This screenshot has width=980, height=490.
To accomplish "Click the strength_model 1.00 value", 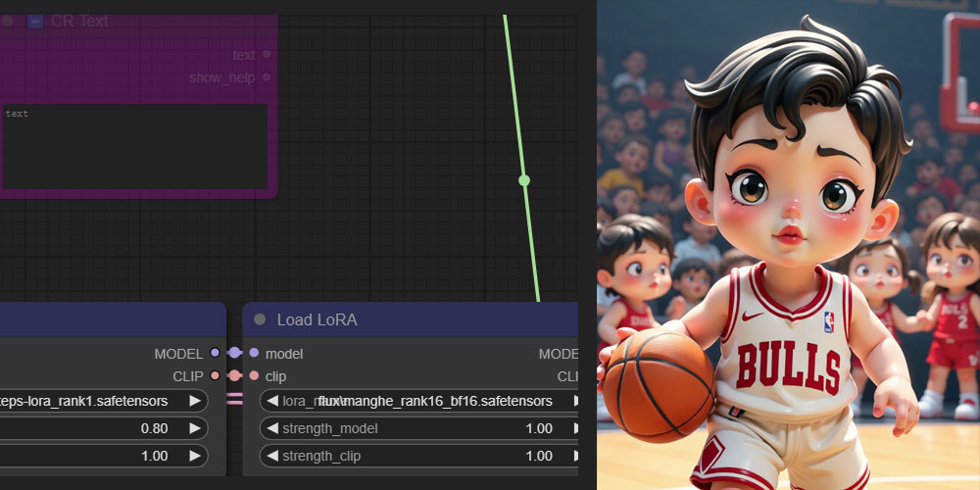I will point(539,429).
